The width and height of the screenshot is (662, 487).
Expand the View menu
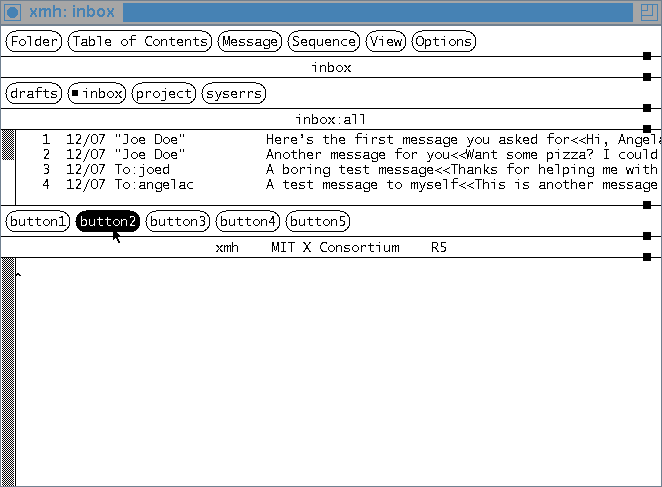[385, 41]
